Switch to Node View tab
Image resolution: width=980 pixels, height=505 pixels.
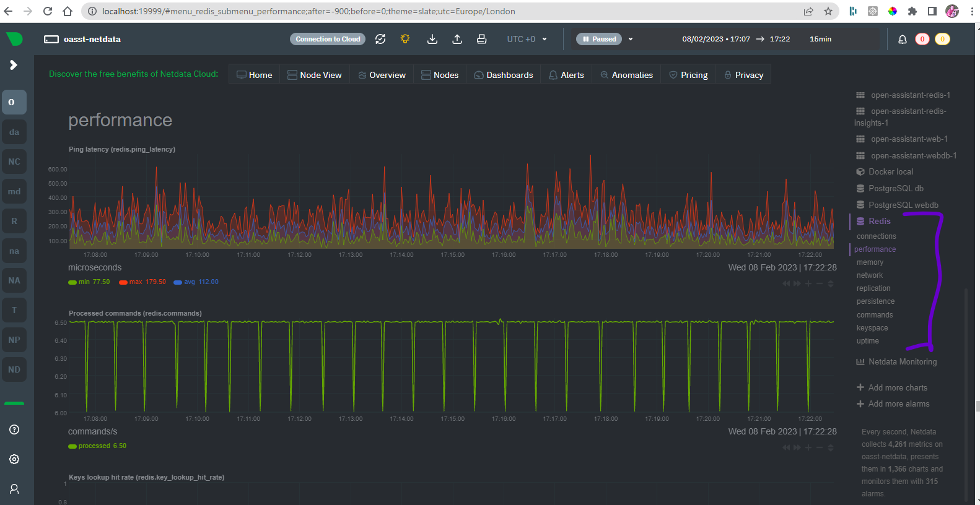(x=314, y=75)
